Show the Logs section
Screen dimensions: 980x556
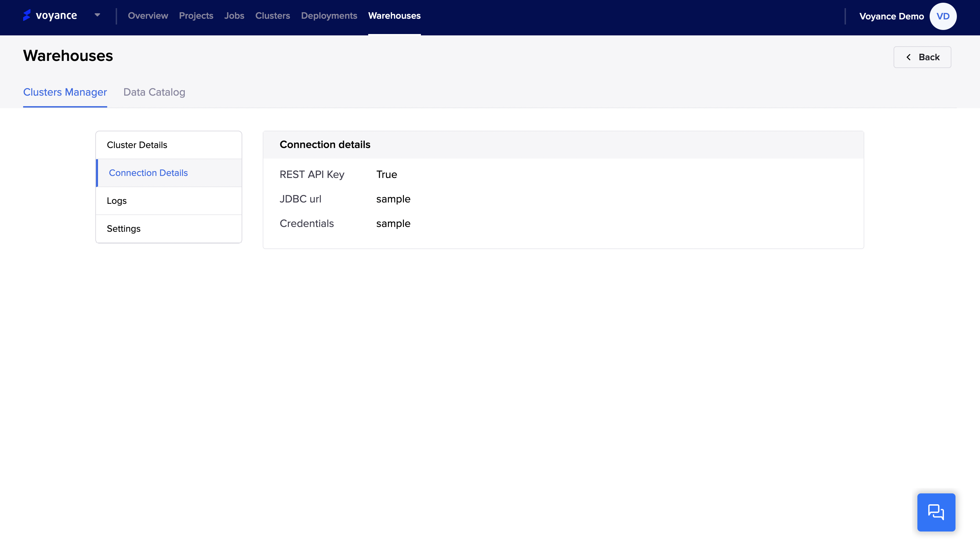(x=116, y=201)
